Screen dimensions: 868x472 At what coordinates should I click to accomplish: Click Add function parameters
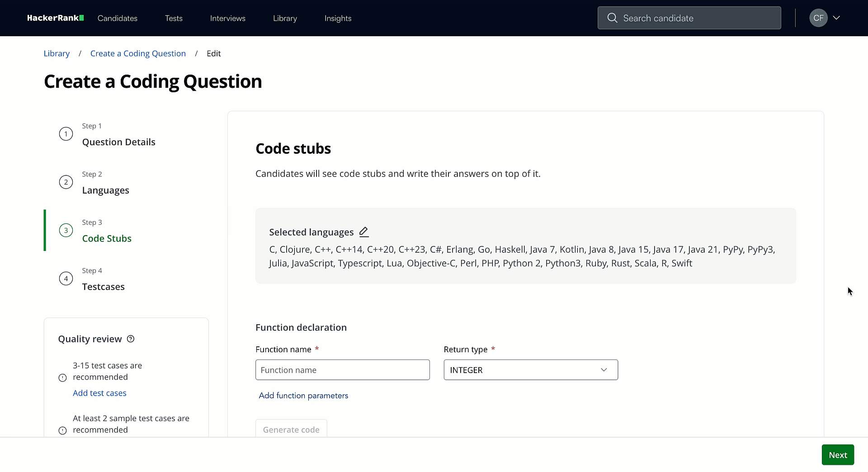coord(303,395)
